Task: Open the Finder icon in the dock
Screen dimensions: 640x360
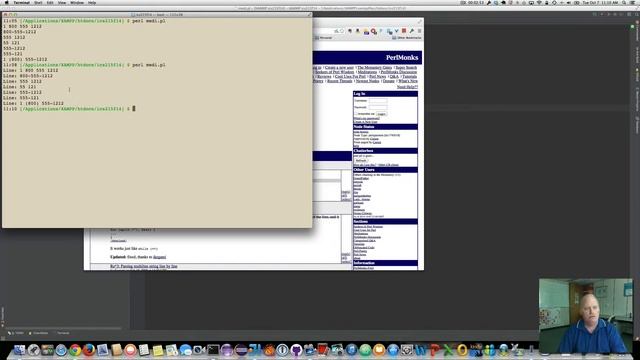Action: (x=19, y=350)
